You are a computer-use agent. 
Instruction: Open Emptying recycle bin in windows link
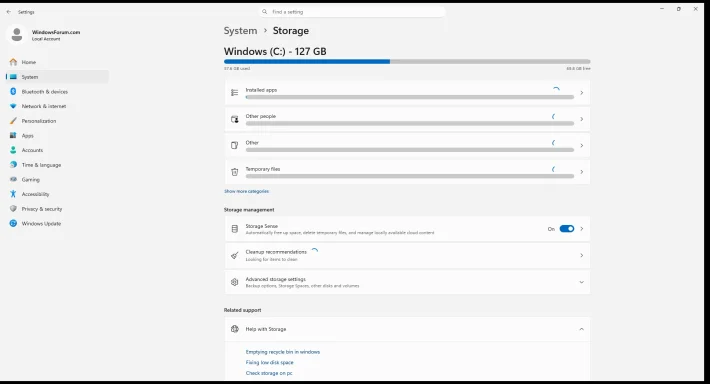[283, 352]
